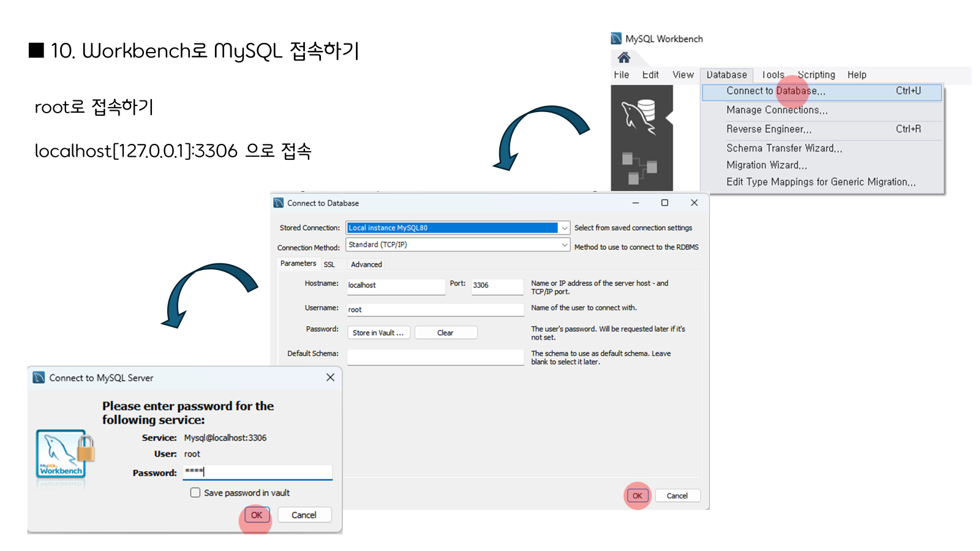The height and width of the screenshot is (551, 980).
Task: Open the File menu
Action: [622, 75]
